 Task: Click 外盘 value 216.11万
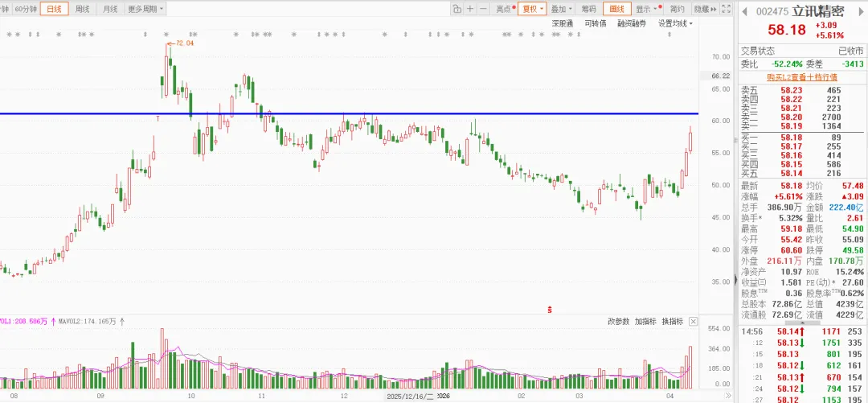(x=786, y=261)
